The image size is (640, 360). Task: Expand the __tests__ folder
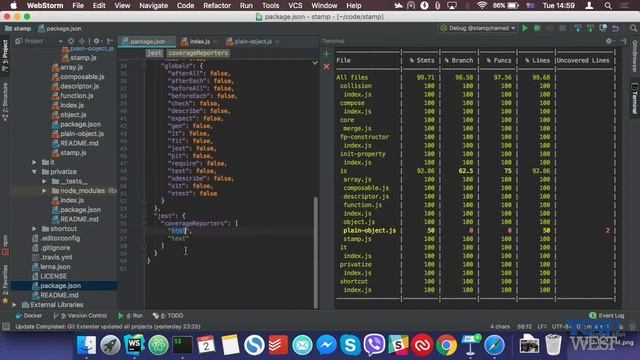(44, 181)
